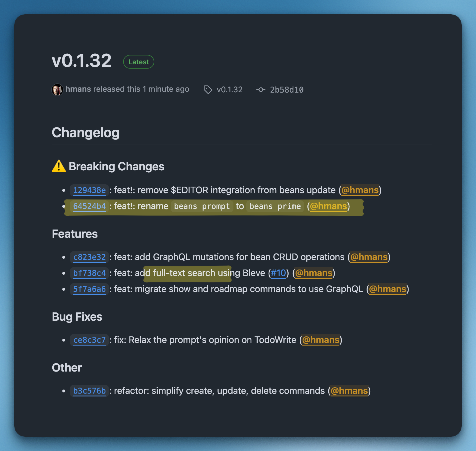Open commit c823e32 for GraphQL mutations
The height and width of the screenshot is (451, 476).
[x=89, y=257]
